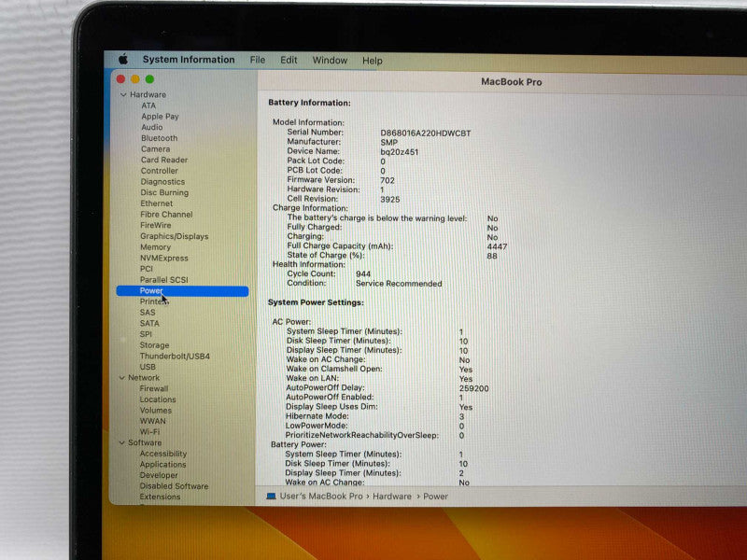Click serial number D868016A220HDWCBT

tap(426, 133)
